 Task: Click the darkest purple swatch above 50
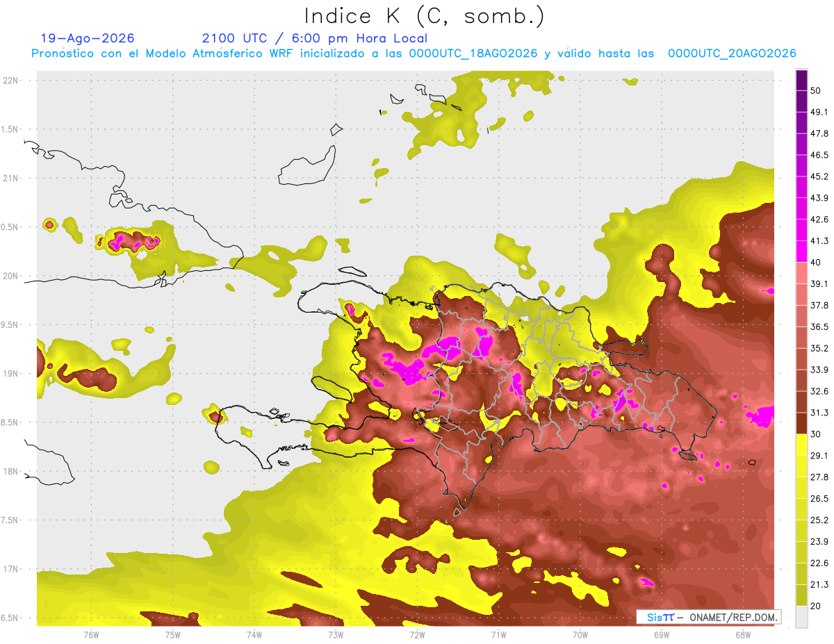[x=801, y=79]
